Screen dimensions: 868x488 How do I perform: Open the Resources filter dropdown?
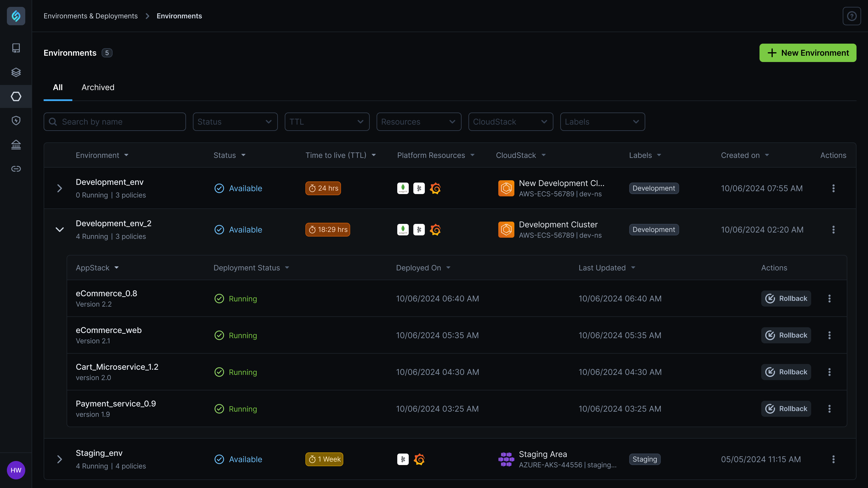tap(419, 122)
